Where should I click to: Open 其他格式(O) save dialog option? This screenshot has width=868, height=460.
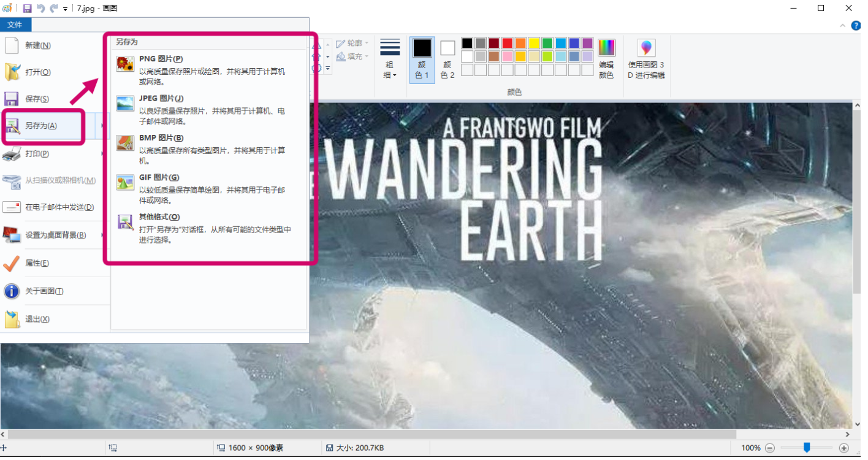click(210, 228)
